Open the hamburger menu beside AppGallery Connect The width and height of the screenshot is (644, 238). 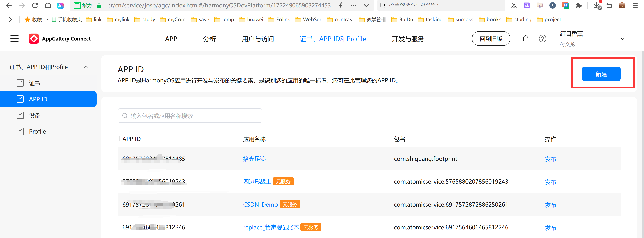click(14, 39)
